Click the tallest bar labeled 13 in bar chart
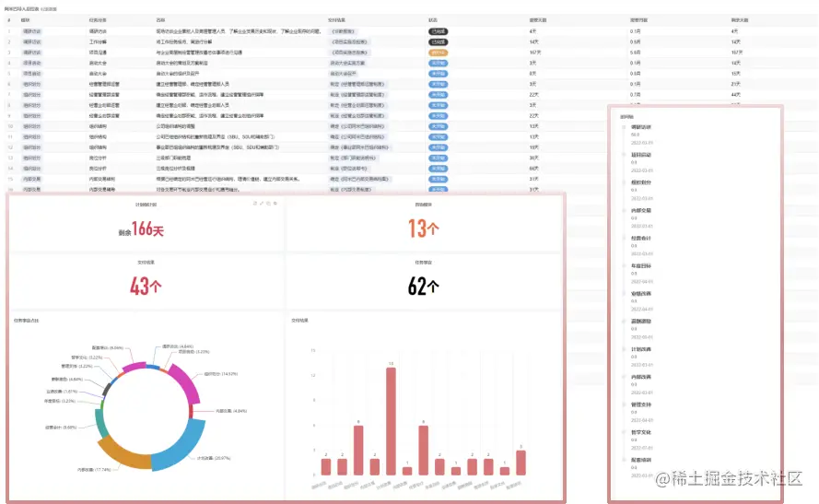Screen dimensions: 819x504 click(x=391, y=421)
